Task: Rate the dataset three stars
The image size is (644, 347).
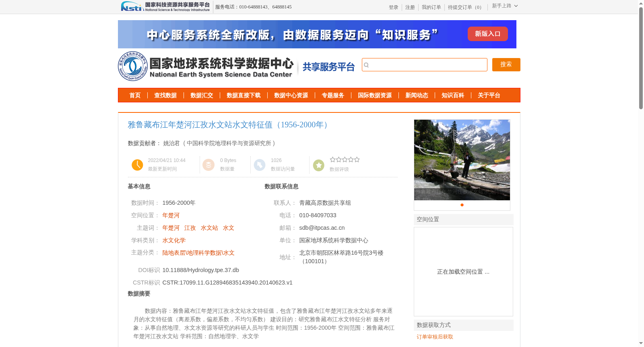Action: [345, 160]
